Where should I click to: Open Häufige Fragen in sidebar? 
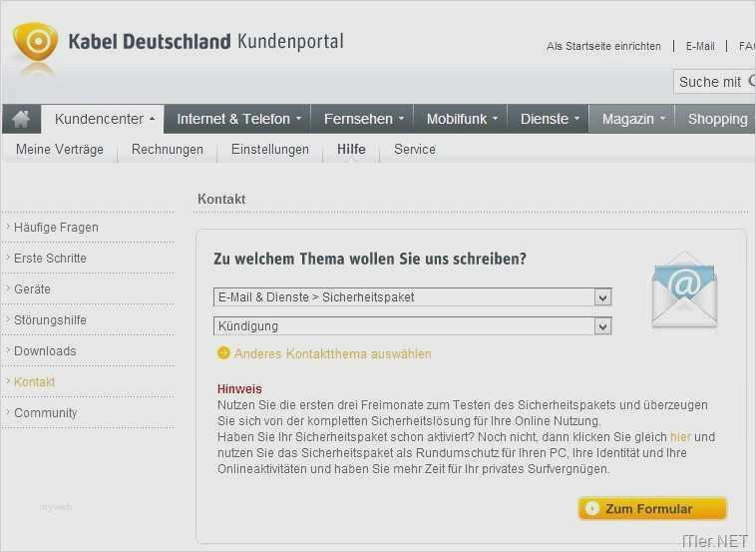pos(56,228)
